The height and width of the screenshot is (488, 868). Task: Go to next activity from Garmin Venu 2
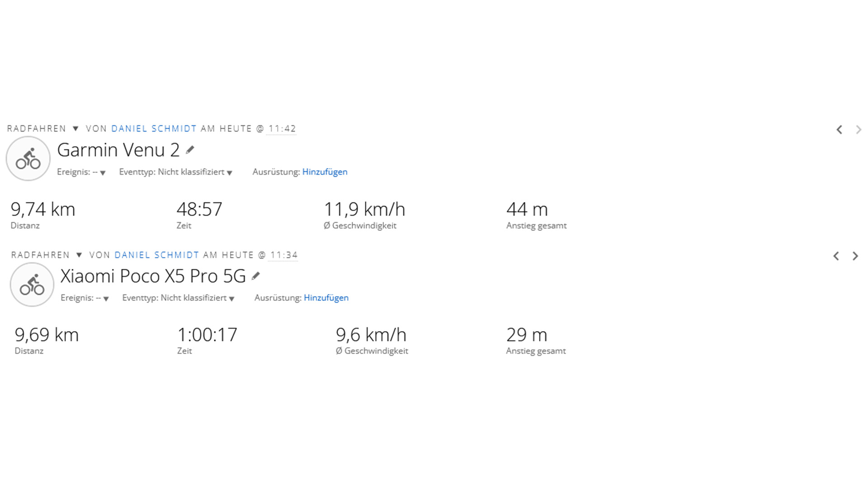click(x=859, y=130)
